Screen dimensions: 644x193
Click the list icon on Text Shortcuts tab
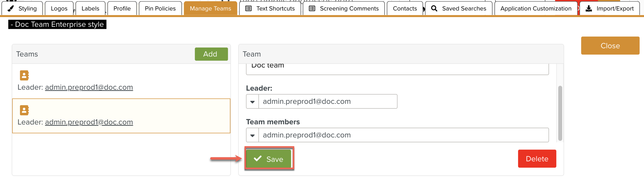pyautogui.click(x=248, y=9)
